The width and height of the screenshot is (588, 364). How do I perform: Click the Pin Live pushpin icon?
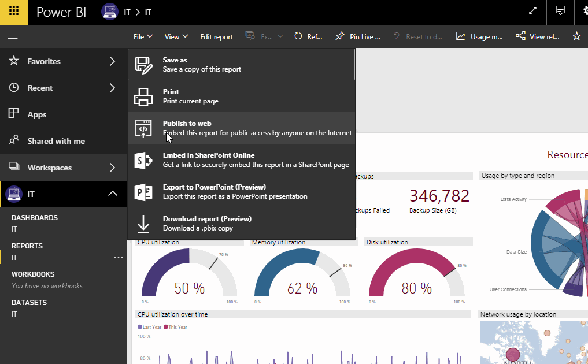340,36
